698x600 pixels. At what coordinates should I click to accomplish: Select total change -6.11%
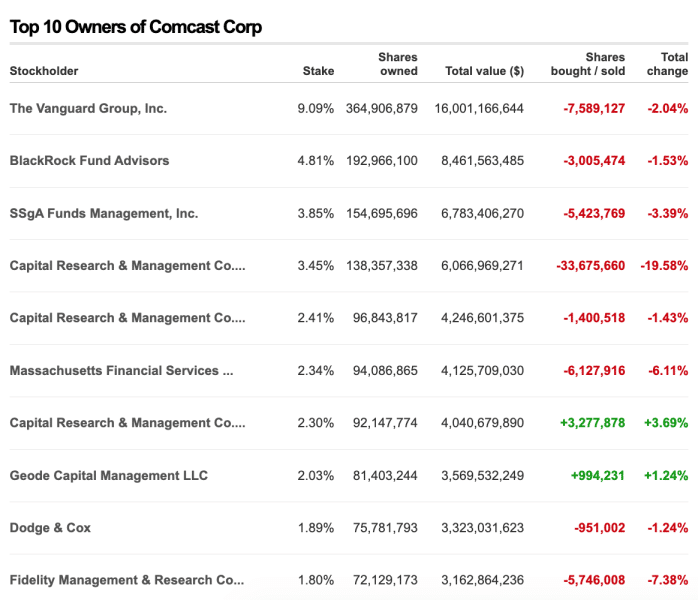(668, 370)
